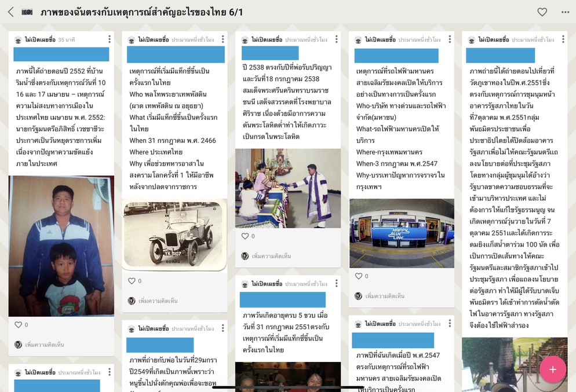The width and height of the screenshot is (576, 392).
Task: Click the 'When 31 กรกฎาคม พ.ศ. 2466' line
Action: pyautogui.click(x=173, y=141)
